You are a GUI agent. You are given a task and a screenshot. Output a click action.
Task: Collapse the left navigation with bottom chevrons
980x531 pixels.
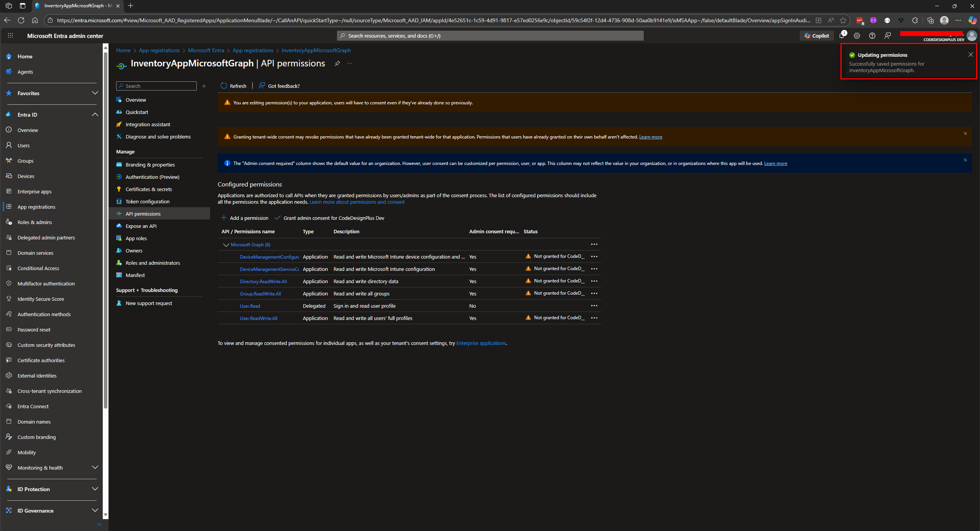point(99,524)
